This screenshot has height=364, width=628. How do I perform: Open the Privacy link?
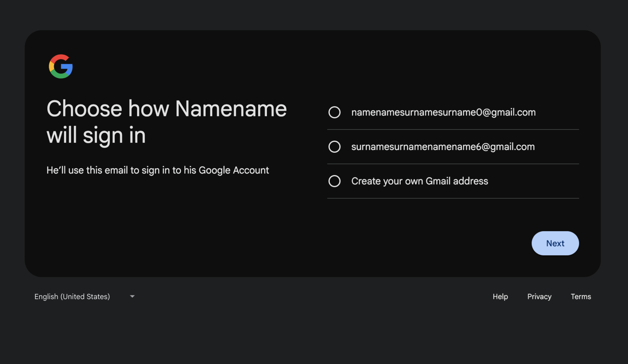pos(539,296)
